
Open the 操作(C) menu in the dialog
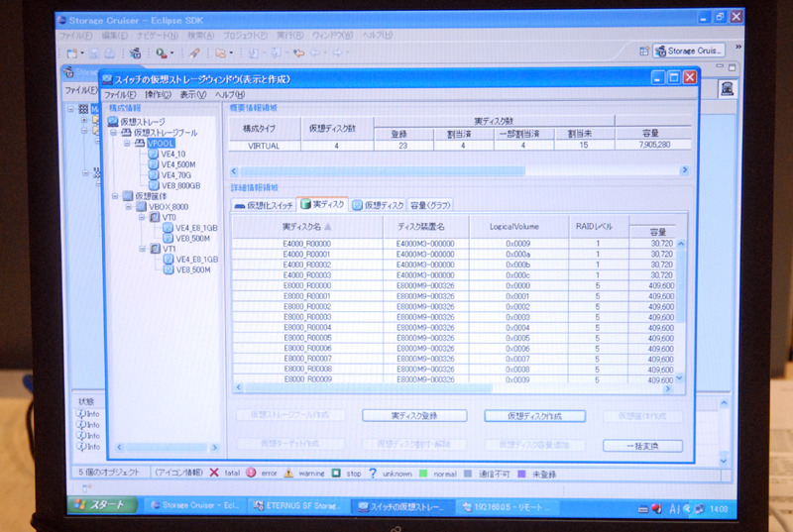tap(158, 94)
